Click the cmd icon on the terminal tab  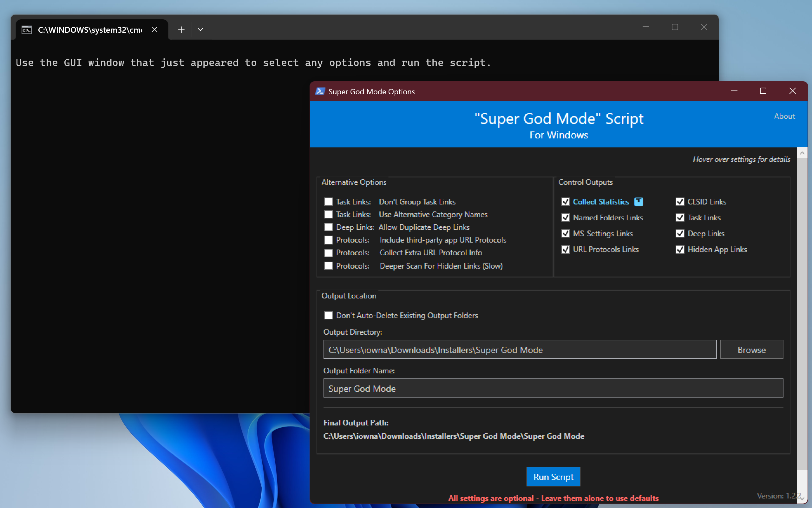[x=27, y=30]
